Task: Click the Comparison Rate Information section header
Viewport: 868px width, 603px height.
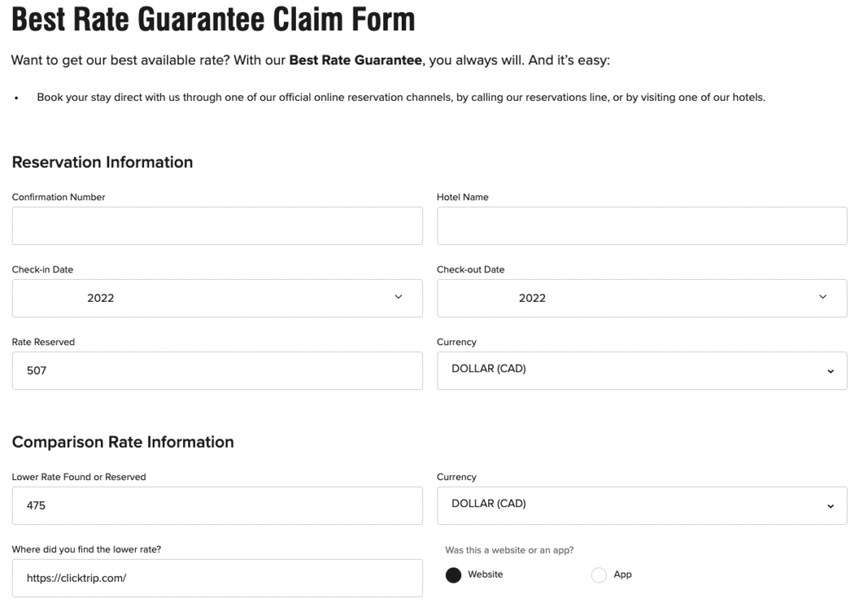Action: pyautogui.click(x=123, y=442)
